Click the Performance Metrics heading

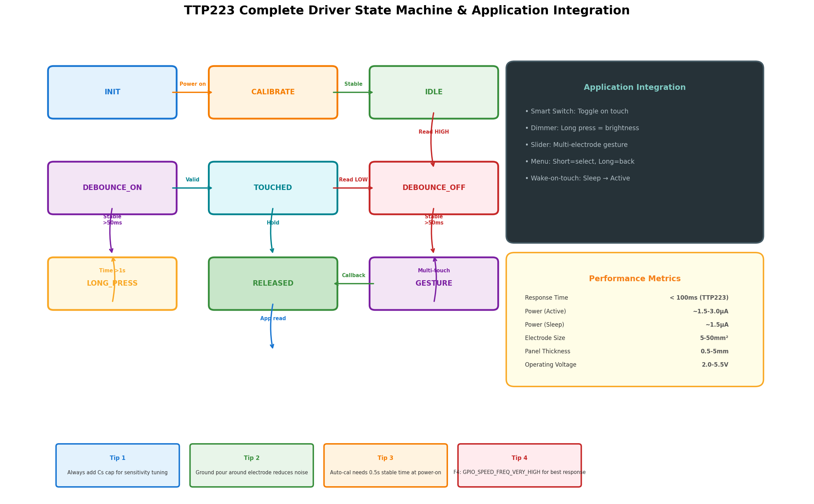pyautogui.click(x=635, y=279)
